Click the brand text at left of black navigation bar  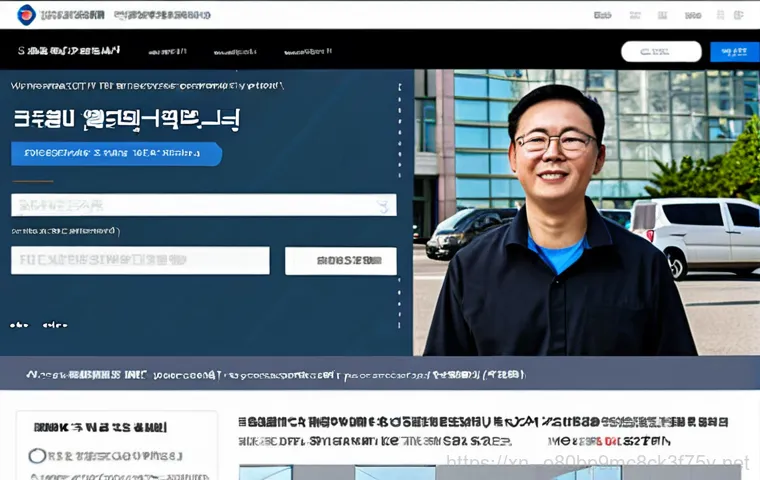tap(68, 50)
